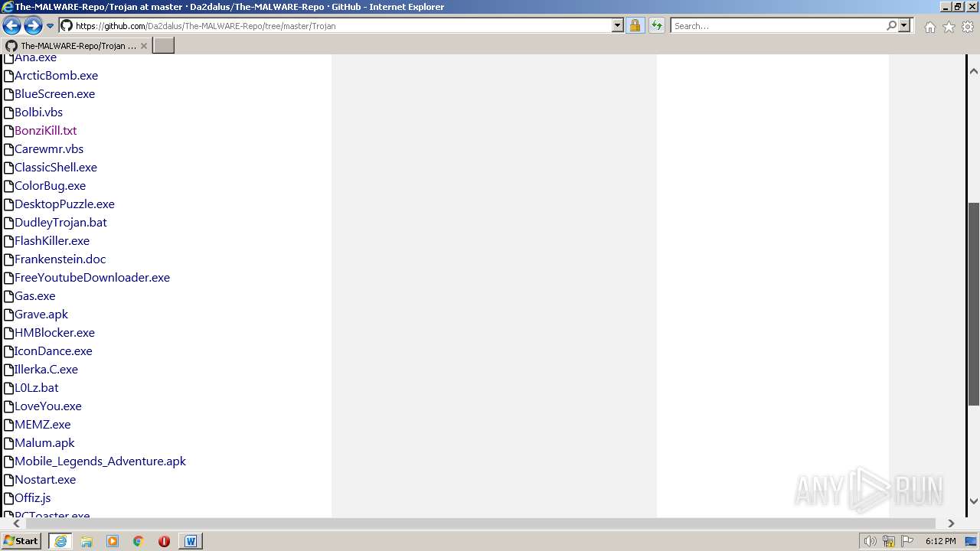Click Internet Explorer taskbar icon
980x551 pixels.
(x=60, y=541)
